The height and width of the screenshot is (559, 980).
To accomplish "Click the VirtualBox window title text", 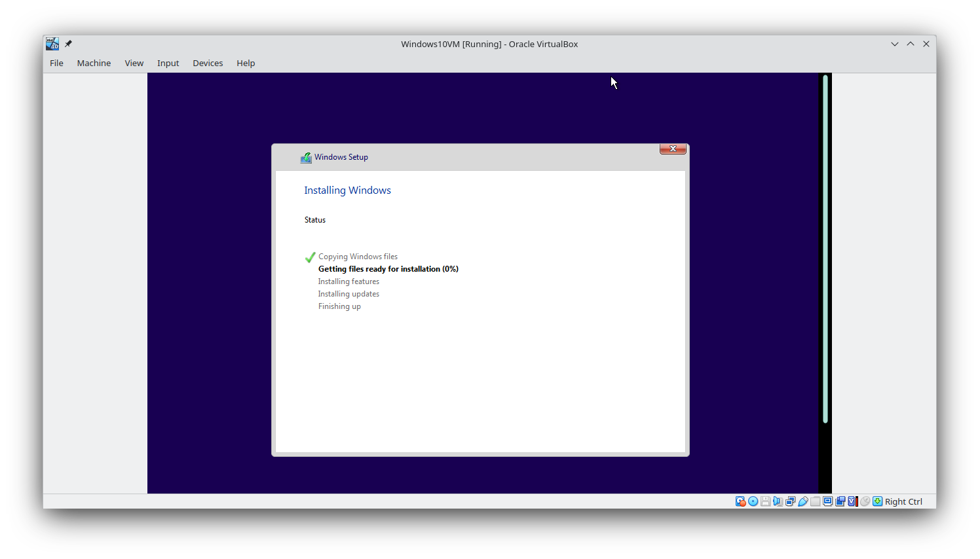I will pos(489,44).
